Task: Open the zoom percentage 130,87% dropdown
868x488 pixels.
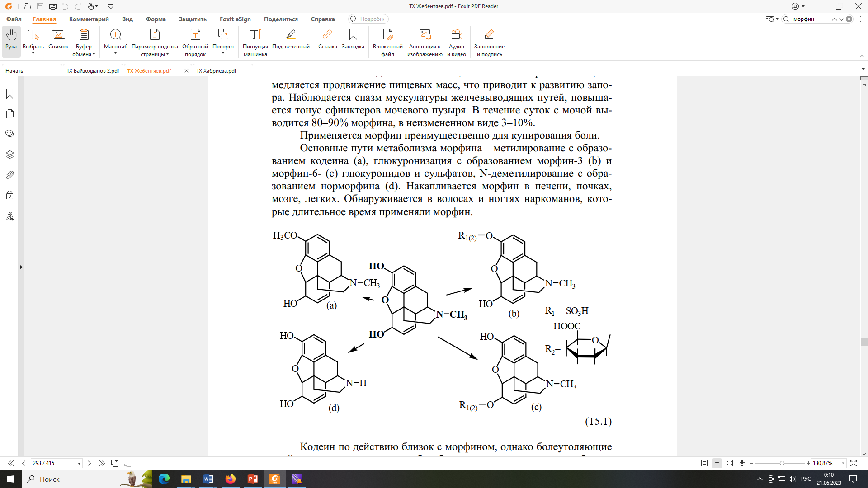Action: [x=843, y=463]
